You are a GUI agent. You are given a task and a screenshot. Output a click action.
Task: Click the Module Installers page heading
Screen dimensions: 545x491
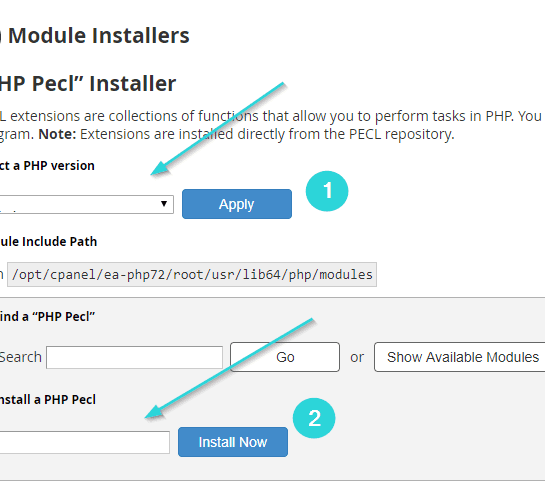tap(95, 35)
